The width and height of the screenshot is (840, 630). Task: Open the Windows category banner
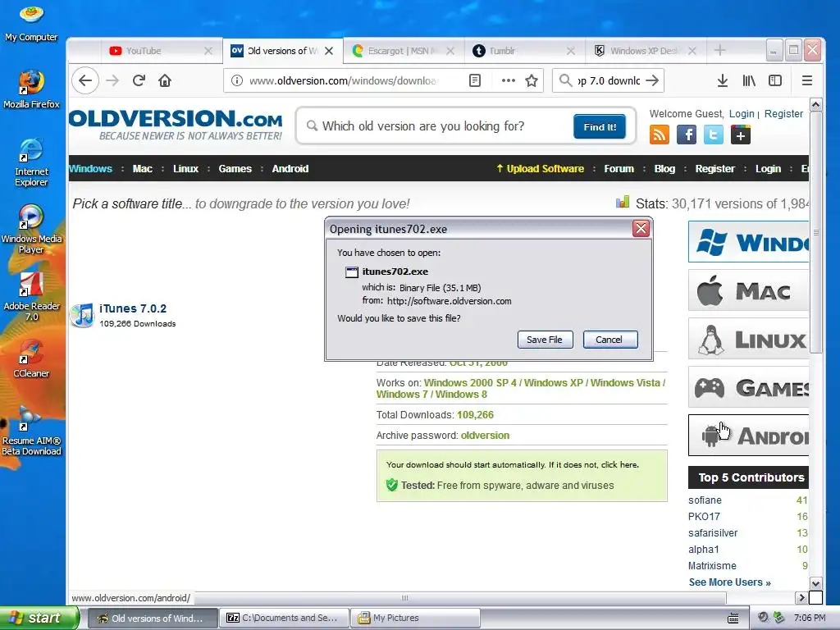(x=748, y=242)
